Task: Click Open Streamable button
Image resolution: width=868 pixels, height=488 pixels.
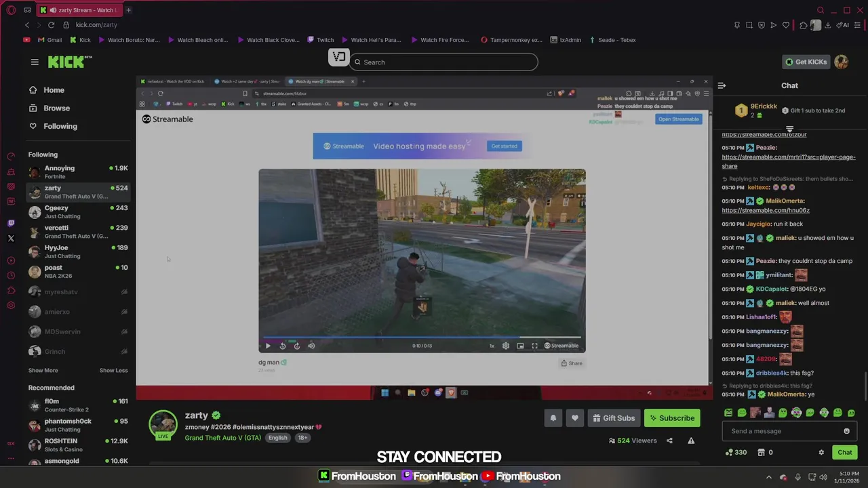Action: (678, 119)
